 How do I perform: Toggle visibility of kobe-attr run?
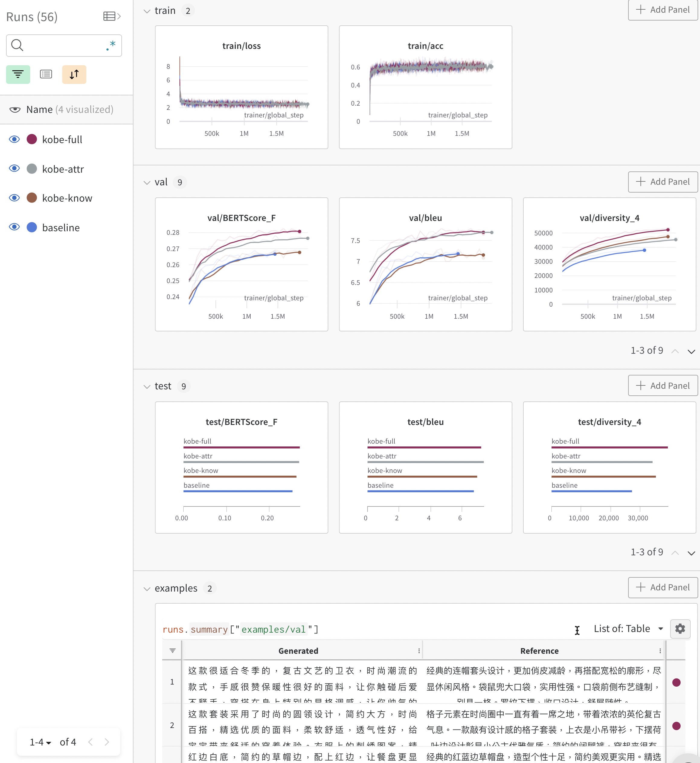click(14, 168)
